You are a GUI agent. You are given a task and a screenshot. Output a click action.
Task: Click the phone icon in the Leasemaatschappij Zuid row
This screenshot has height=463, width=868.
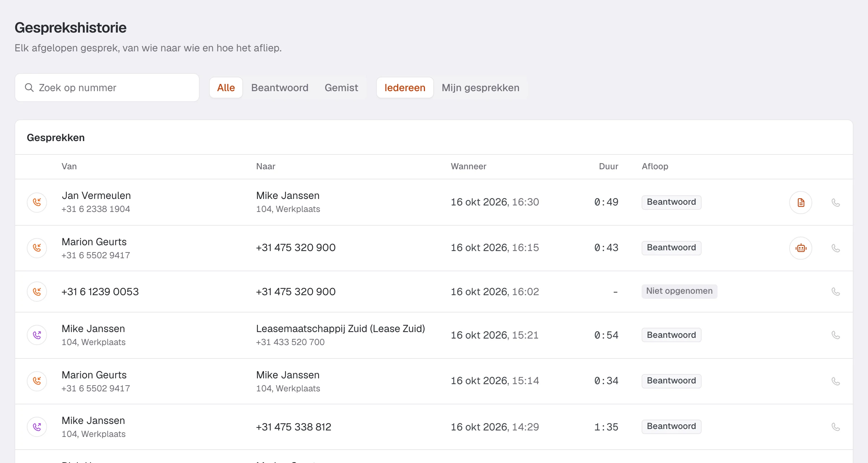tap(835, 335)
